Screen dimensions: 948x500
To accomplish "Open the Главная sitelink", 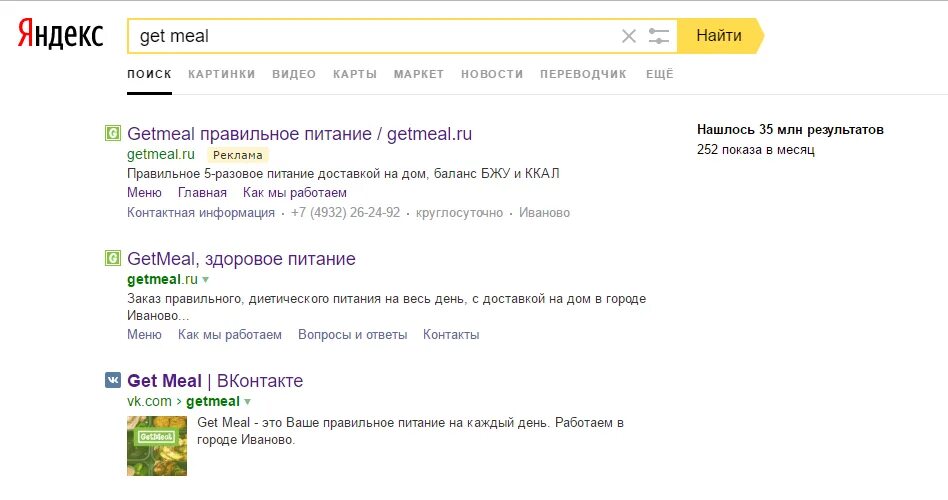I will pos(203,193).
